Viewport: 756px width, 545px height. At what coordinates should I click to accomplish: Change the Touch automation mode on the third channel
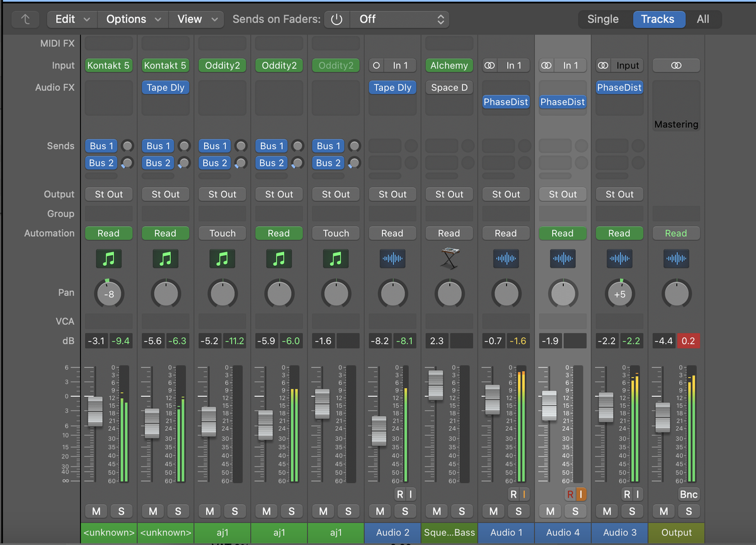[x=222, y=233]
